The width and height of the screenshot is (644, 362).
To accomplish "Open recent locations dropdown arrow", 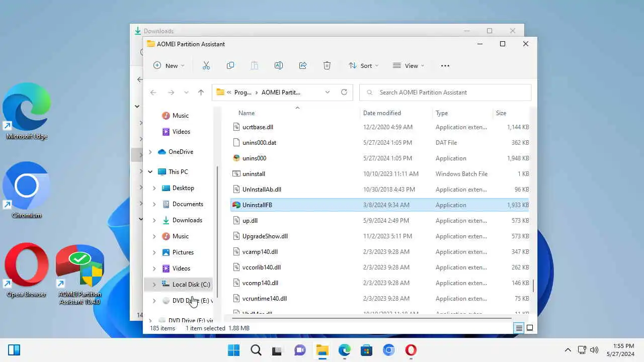I will (186, 93).
